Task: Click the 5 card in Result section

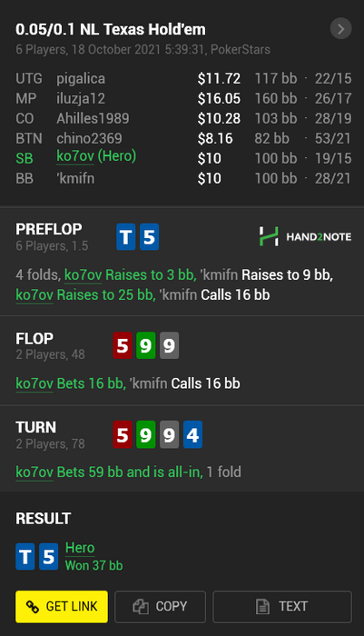Action: pyautogui.click(x=49, y=556)
